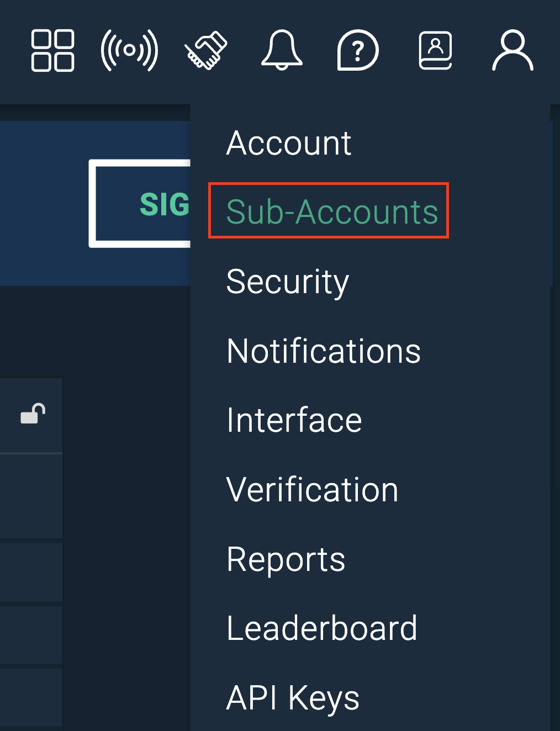The height and width of the screenshot is (731, 560).
Task: Select Leaderboard in the menu
Action: click(322, 628)
